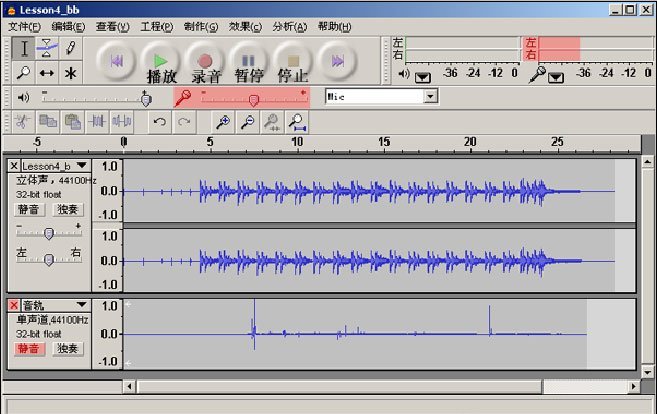Click the output speaker icon in meter toolbar
Screen dimensions: 657x414
[404, 74]
